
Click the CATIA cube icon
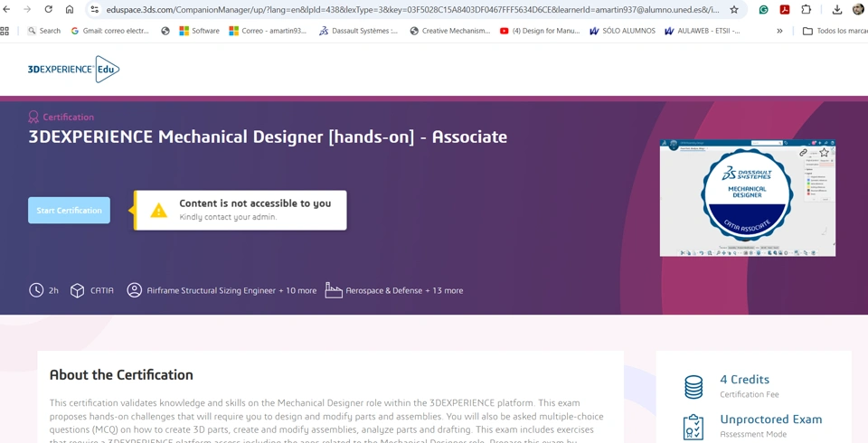(78, 290)
